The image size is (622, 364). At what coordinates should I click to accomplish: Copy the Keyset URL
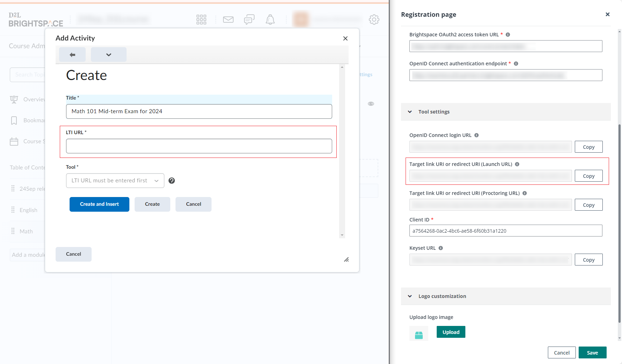(589, 260)
